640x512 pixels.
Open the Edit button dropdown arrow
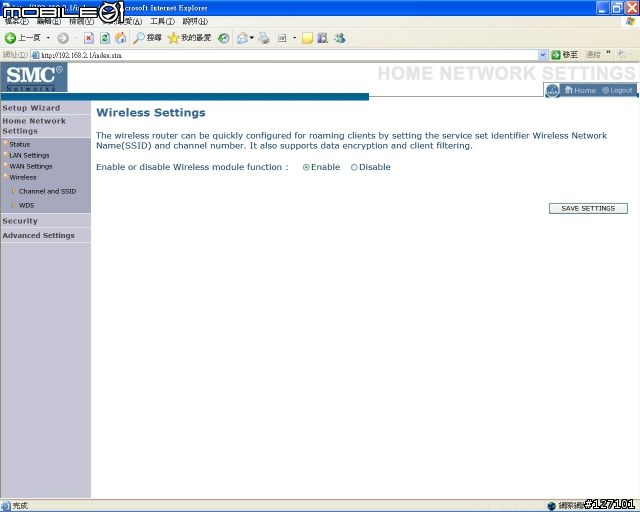click(x=294, y=38)
